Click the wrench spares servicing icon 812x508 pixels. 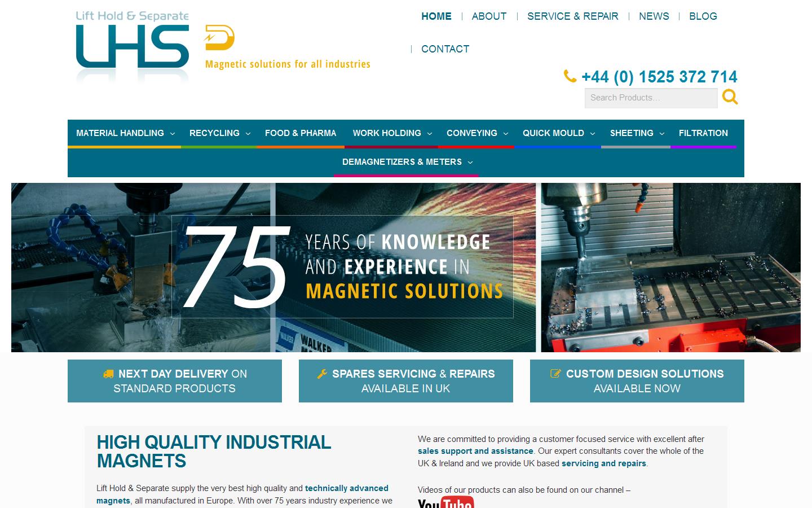pyautogui.click(x=322, y=374)
